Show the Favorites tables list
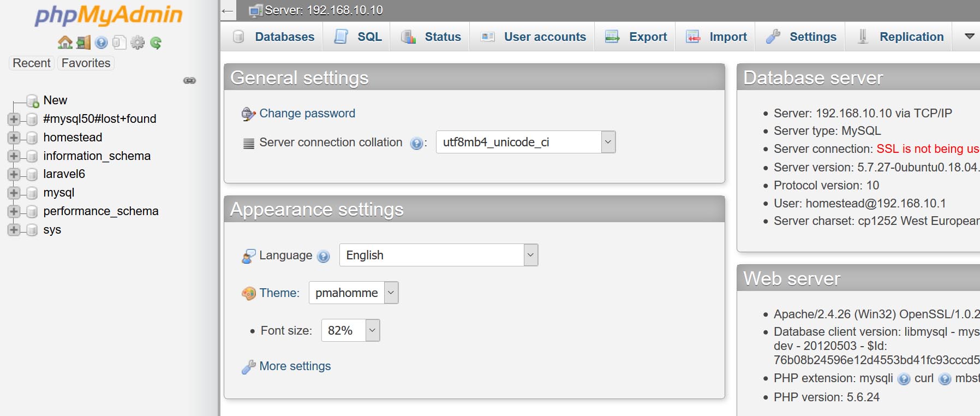This screenshot has height=416, width=980. coord(86,63)
